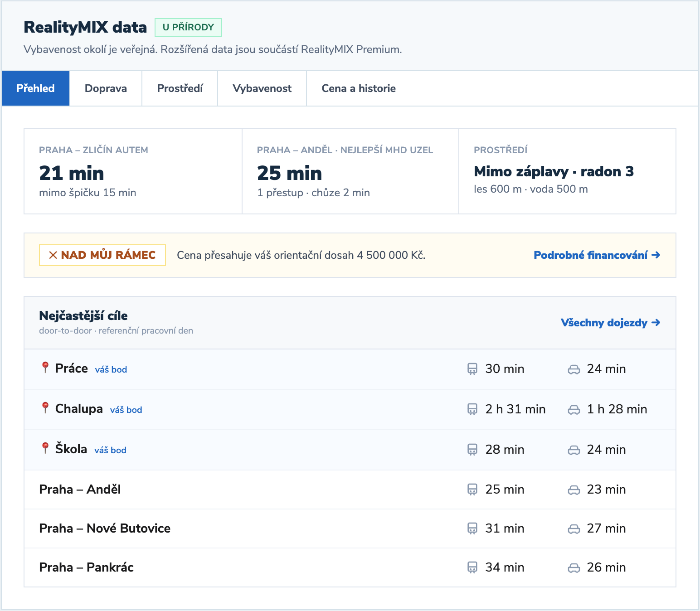Click the car icon in the Práce row
This screenshot has height=611, width=700.
pyautogui.click(x=574, y=370)
